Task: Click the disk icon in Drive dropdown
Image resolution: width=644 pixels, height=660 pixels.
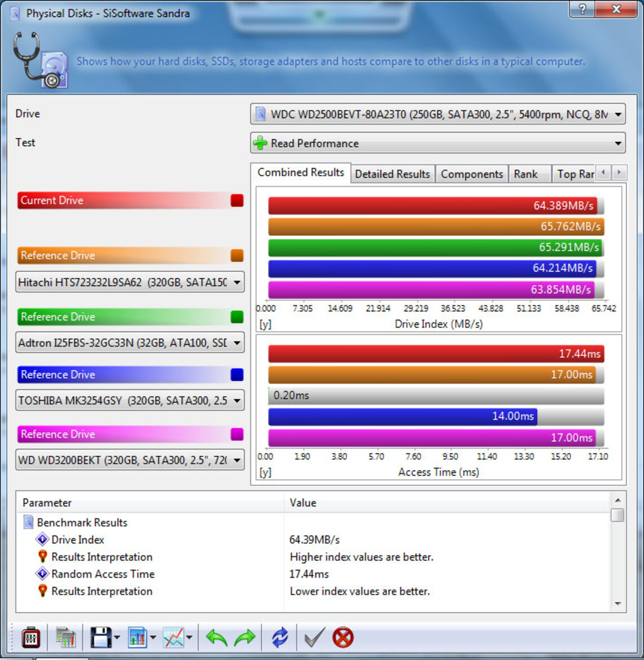Action: coord(261,114)
